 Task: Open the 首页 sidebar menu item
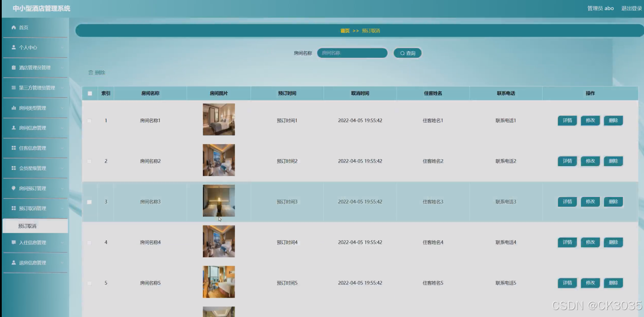pyautogui.click(x=35, y=28)
